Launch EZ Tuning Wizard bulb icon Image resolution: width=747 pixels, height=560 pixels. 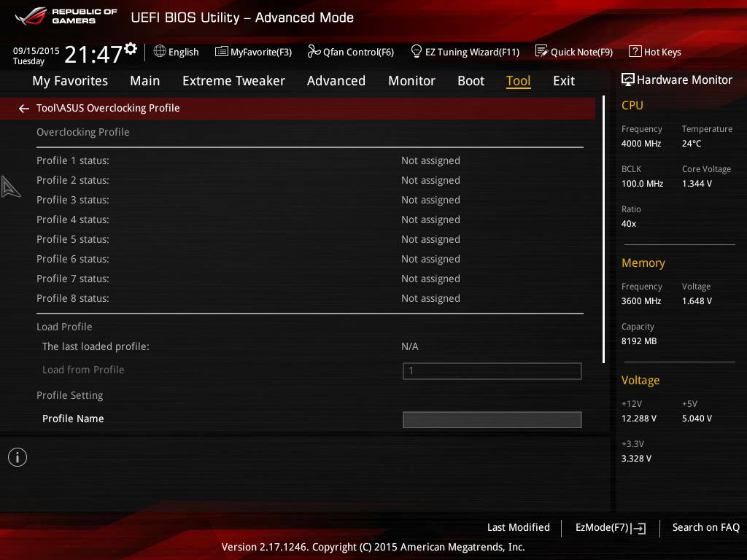pyautogui.click(x=416, y=51)
